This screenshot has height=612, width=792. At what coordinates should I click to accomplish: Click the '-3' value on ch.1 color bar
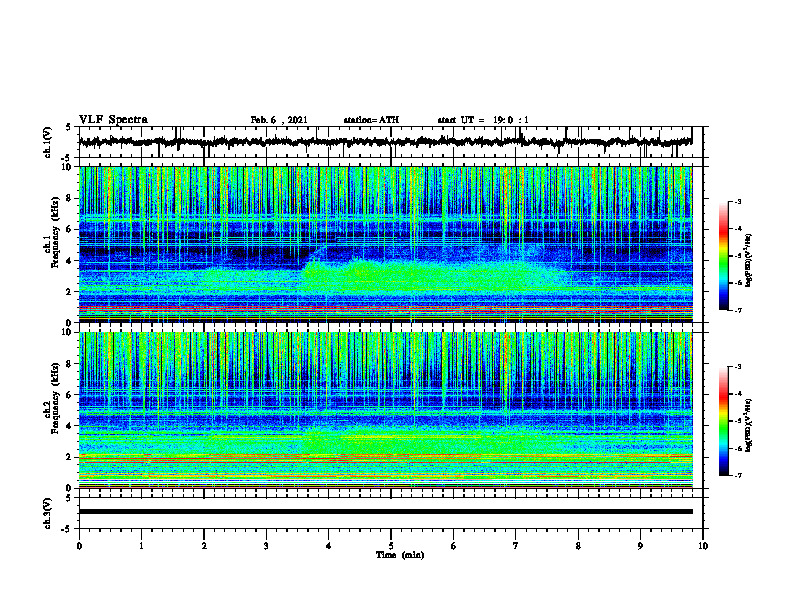(737, 202)
